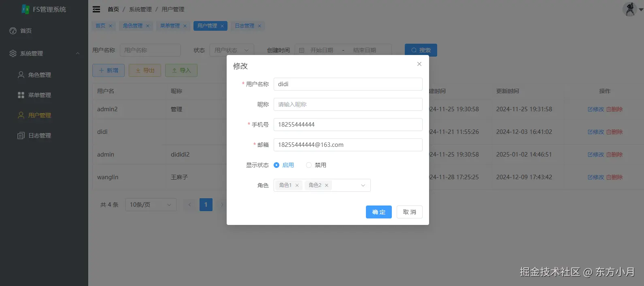Close the 用户管理 tab with its x
This screenshot has width=644, height=286.
tap(222, 26)
